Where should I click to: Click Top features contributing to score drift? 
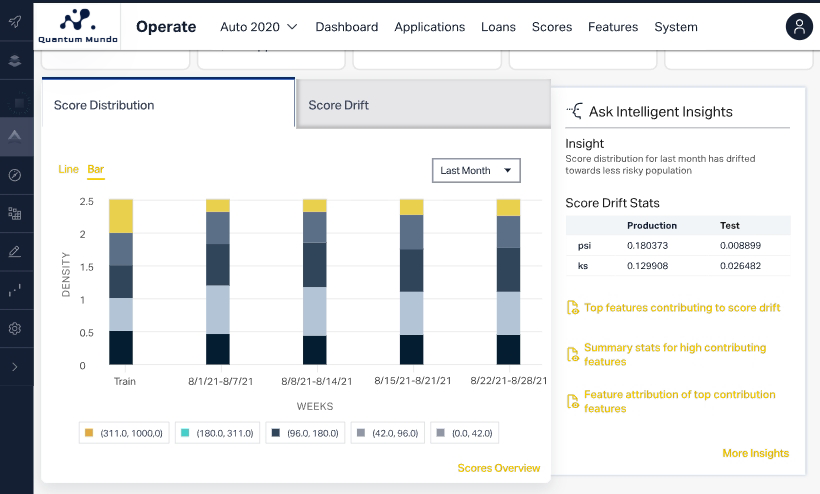point(681,308)
